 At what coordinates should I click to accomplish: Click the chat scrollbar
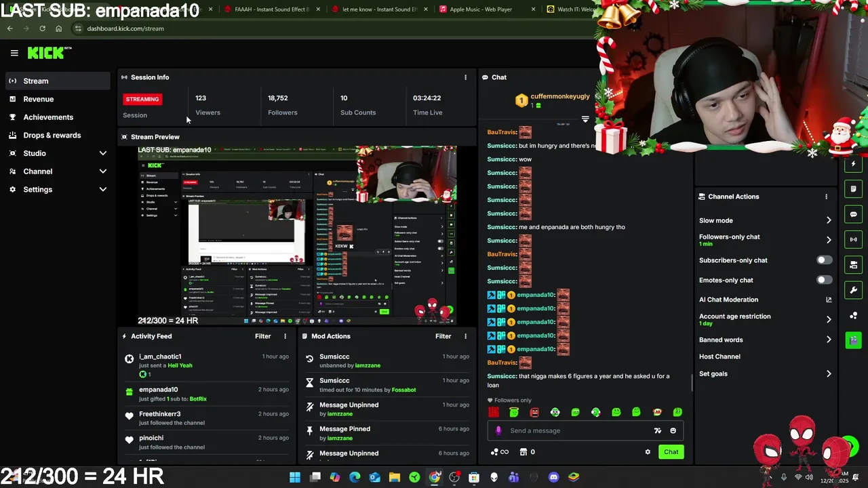click(x=692, y=383)
